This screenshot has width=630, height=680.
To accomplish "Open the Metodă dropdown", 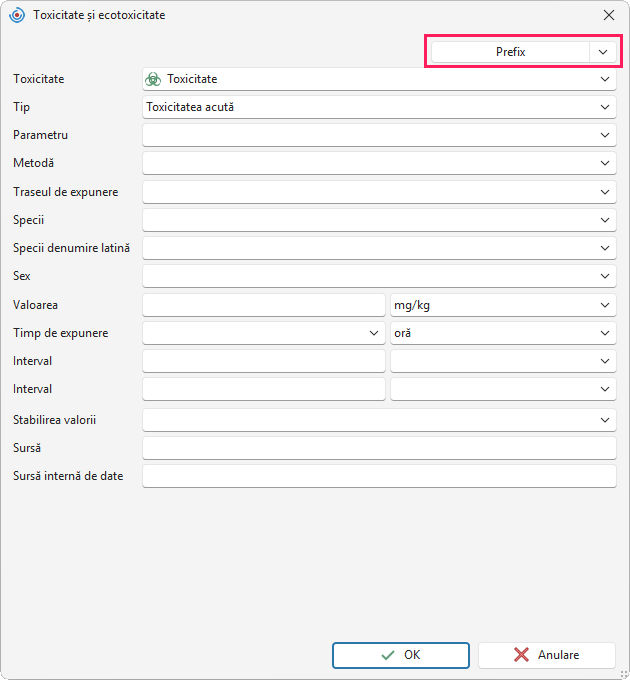I will (379, 163).
